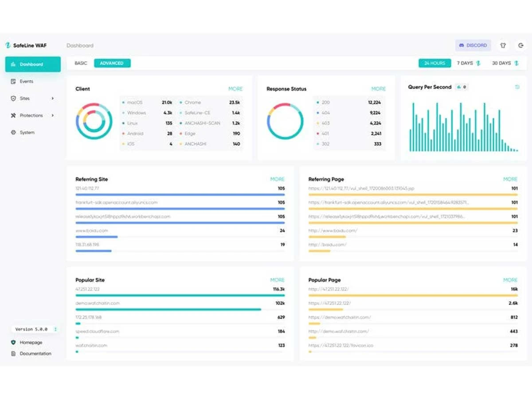Select the 24 HOURS time range
Viewport: 532px width, 399px height.
tap(434, 63)
